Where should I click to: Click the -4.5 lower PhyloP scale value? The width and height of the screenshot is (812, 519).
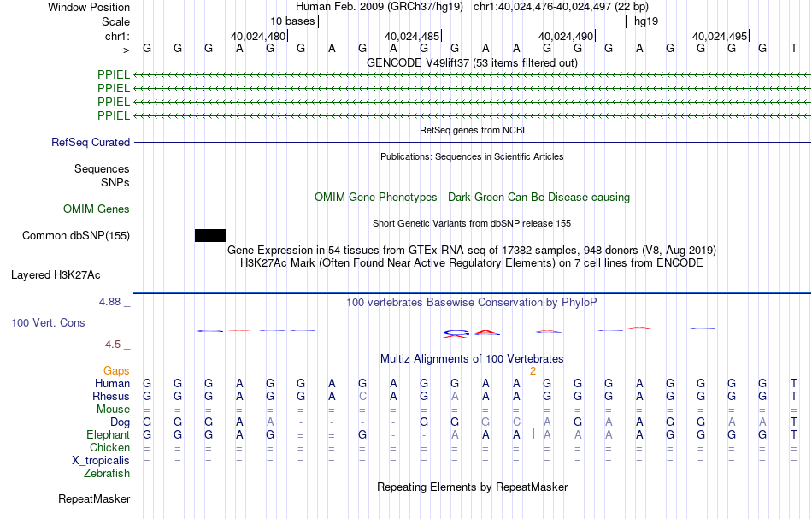pos(111,345)
